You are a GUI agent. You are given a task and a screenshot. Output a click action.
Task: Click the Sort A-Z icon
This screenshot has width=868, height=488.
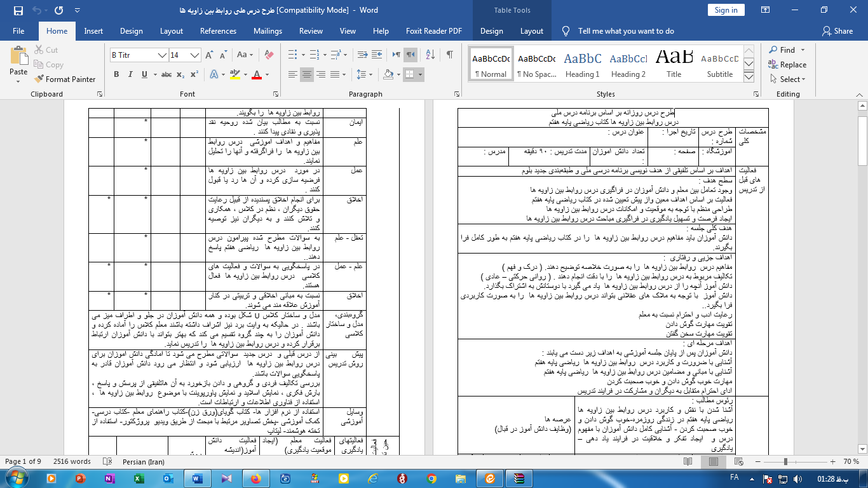coord(430,55)
